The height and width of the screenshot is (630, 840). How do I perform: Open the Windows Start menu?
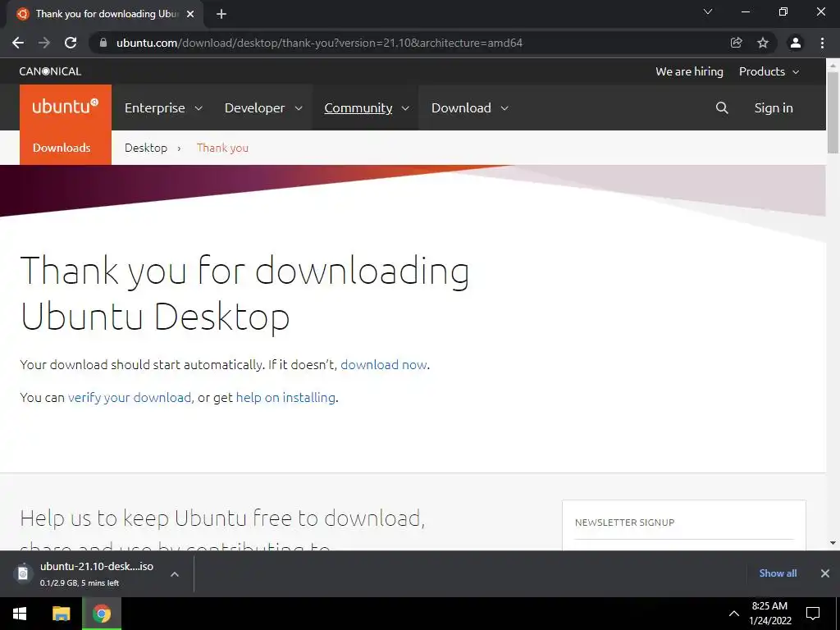(x=20, y=614)
